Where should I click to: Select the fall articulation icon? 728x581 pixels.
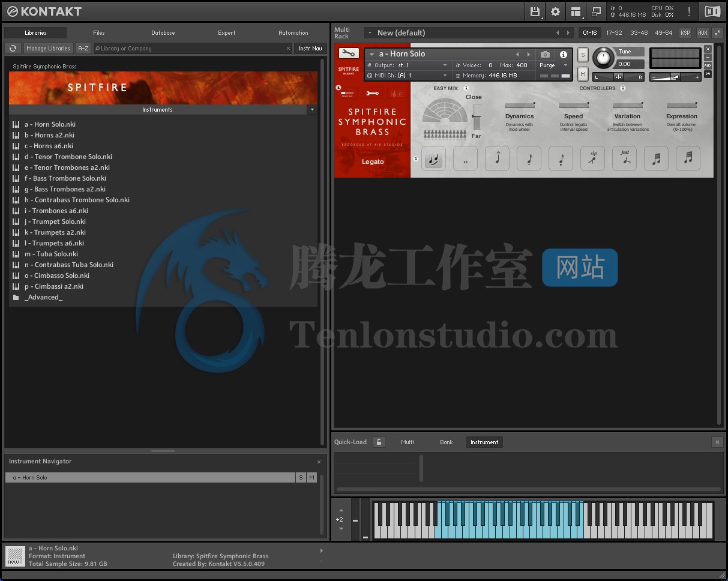tap(624, 158)
